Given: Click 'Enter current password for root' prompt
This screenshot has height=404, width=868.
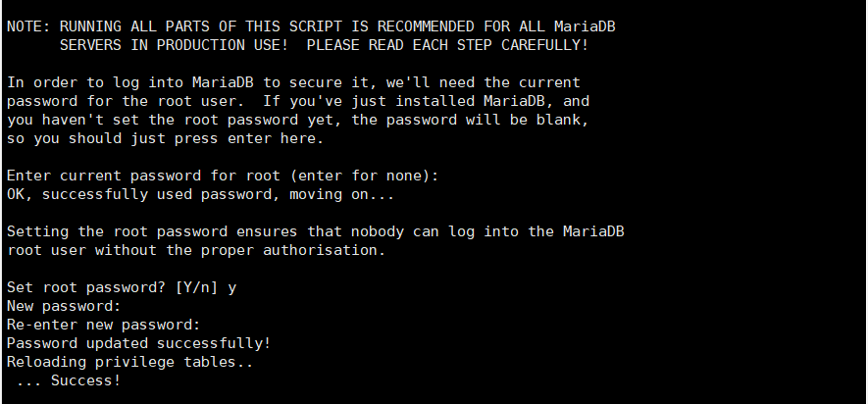Looking at the screenshot, I should [223, 176].
